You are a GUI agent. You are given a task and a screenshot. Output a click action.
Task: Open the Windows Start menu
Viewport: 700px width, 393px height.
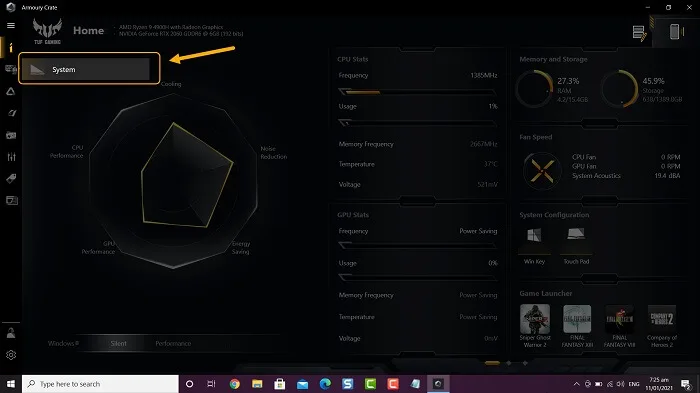pos(11,384)
